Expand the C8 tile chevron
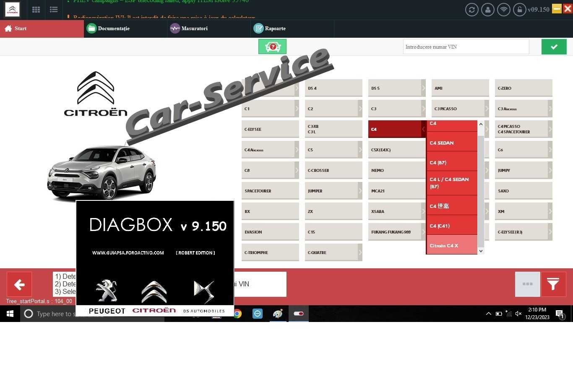Image resolution: width=573 pixels, height=392 pixels. click(297, 170)
